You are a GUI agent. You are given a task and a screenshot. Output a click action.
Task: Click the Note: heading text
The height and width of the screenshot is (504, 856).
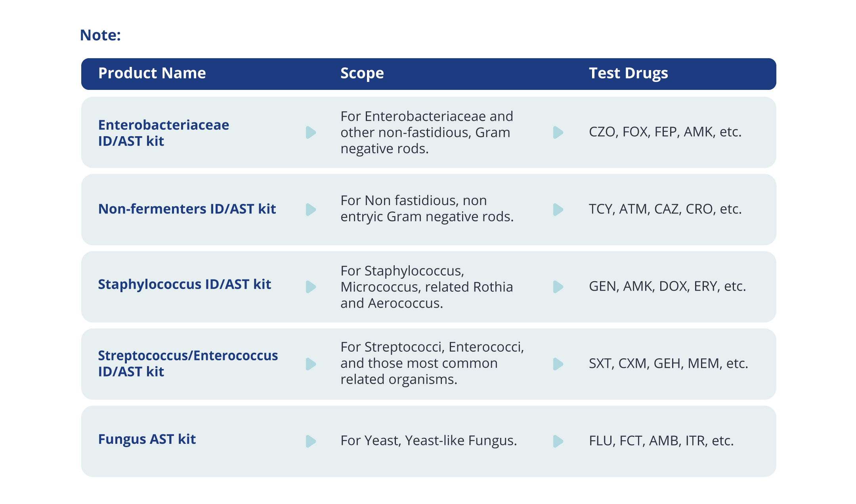(x=100, y=35)
